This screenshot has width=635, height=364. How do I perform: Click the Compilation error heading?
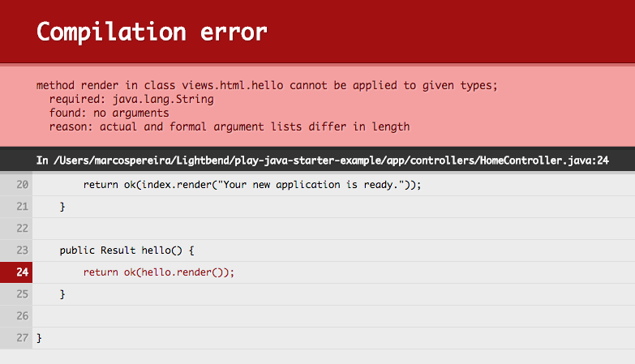click(x=152, y=32)
